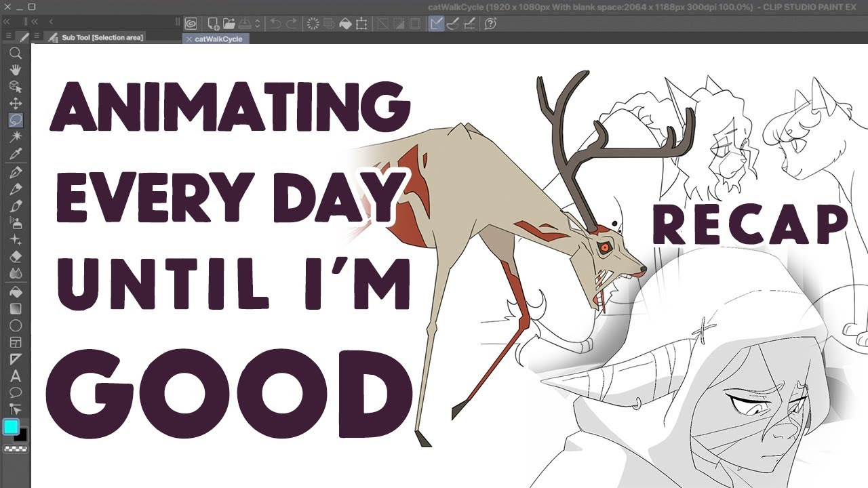Screen dimensions: 868x488
Task: Toggle Snap to grid
Action: [469, 24]
